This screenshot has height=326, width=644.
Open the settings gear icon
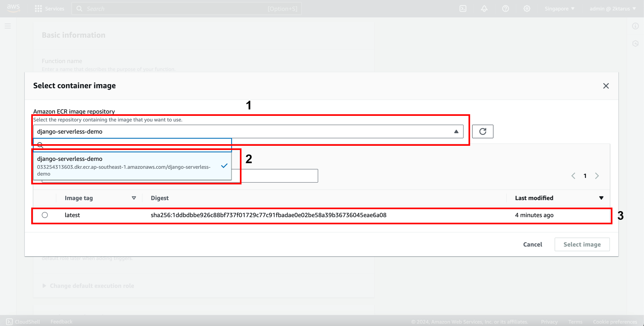[527, 9]
